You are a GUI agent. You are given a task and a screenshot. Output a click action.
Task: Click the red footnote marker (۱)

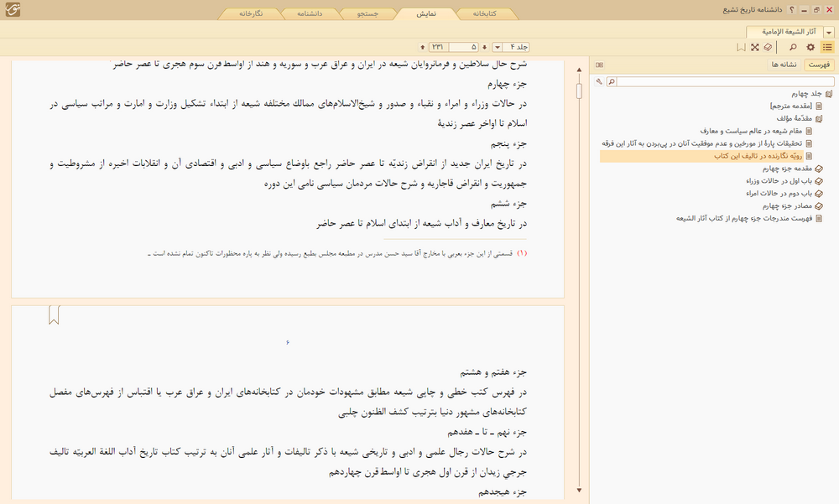[x=522, y=253]
